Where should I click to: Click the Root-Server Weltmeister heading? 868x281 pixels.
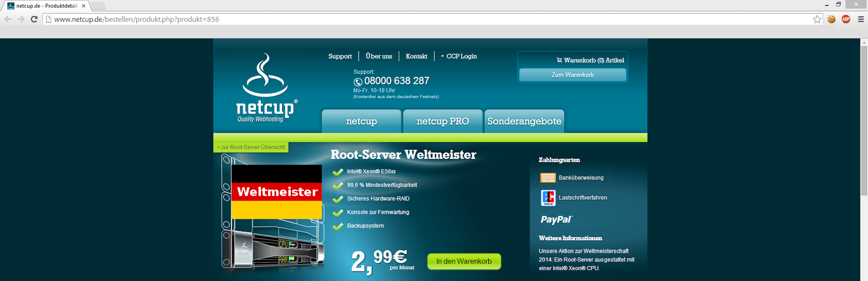404,155
